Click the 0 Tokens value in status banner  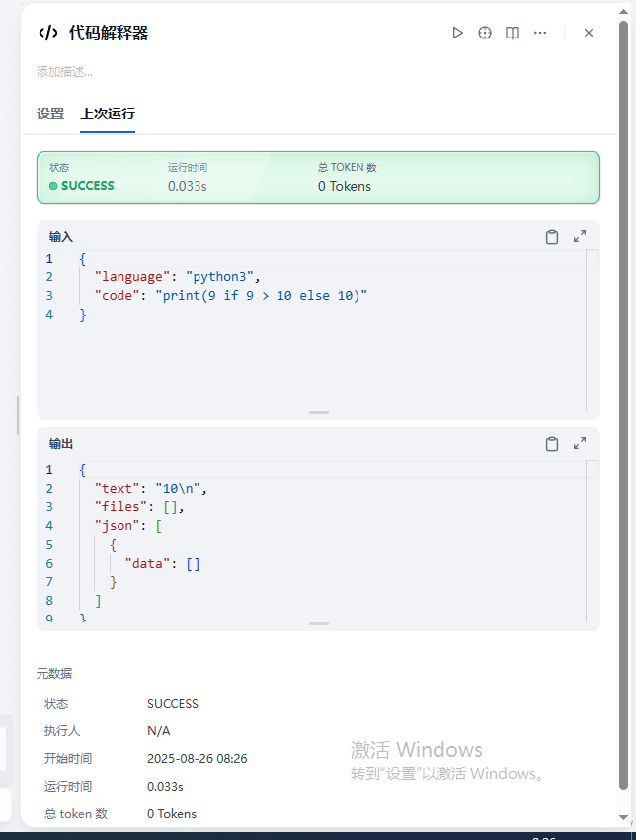[345, 186]
